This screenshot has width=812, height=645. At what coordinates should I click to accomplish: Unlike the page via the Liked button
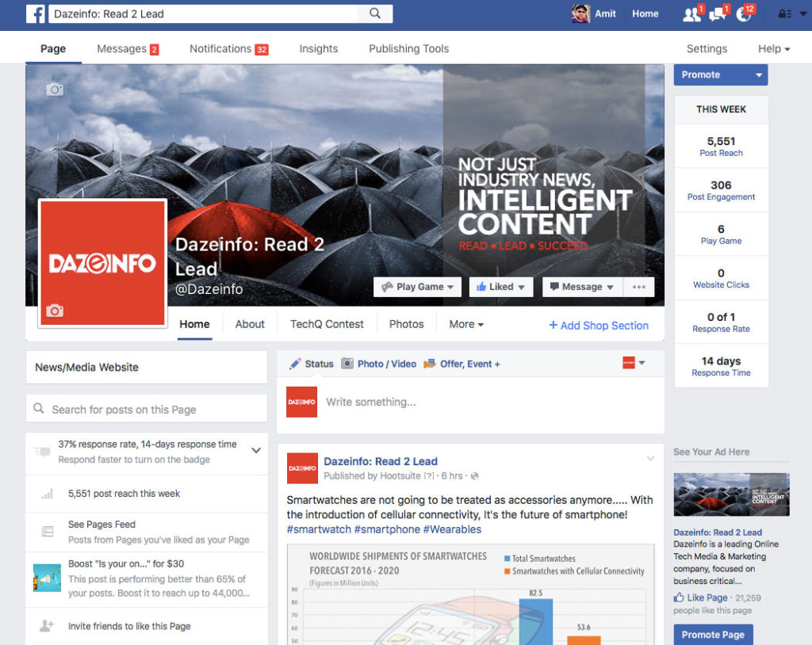point(500,286)
